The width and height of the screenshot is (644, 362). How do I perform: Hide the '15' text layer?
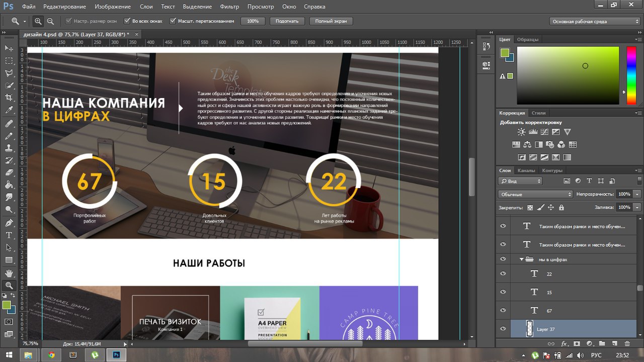(503, 292)
